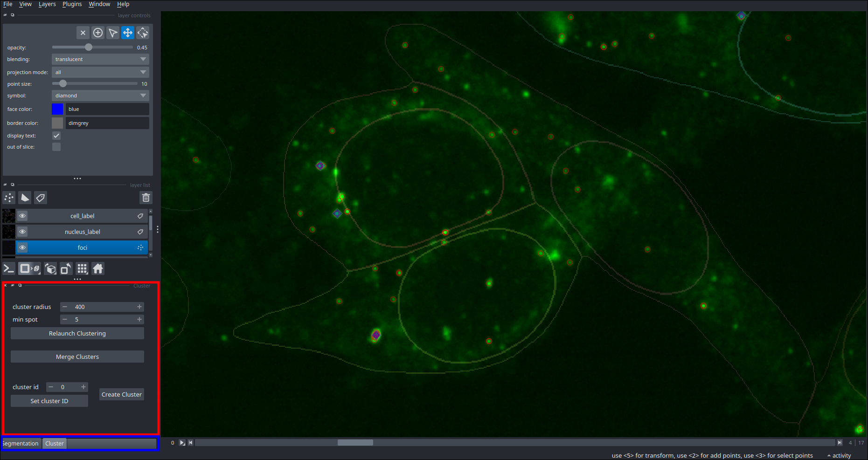Open the Layers menu
Image resolution: width=868 pixels, height=460 pixels.
[x=47, y=4]
